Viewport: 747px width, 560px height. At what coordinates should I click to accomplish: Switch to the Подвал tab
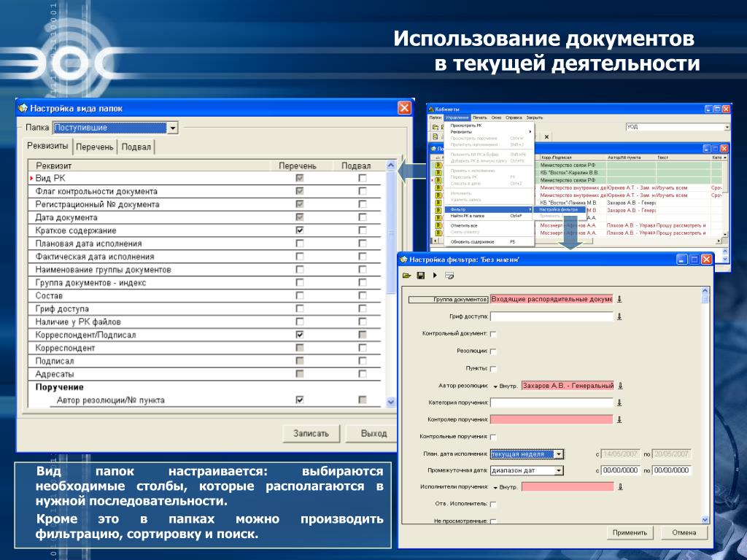tap(136, 147)
